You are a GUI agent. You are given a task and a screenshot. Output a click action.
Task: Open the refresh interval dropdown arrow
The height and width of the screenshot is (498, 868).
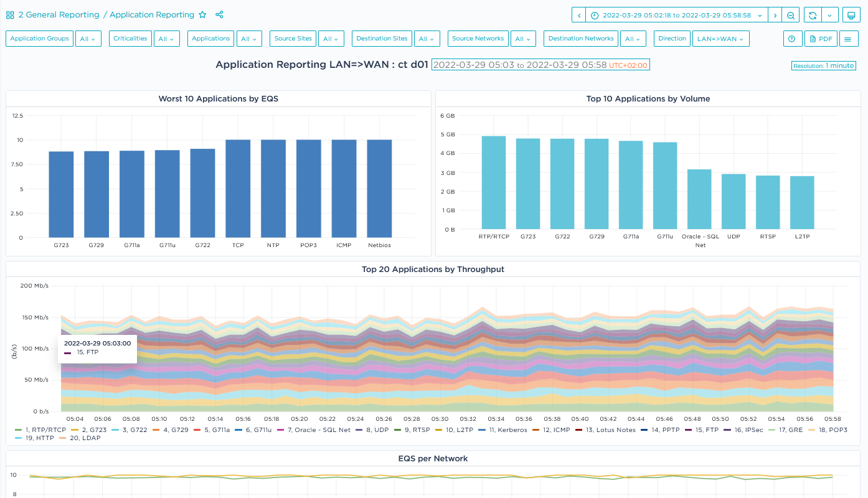[x=830, y=16]
